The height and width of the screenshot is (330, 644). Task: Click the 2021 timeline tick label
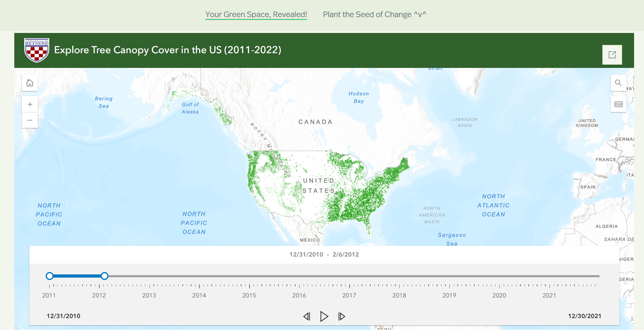coord(549,295)
